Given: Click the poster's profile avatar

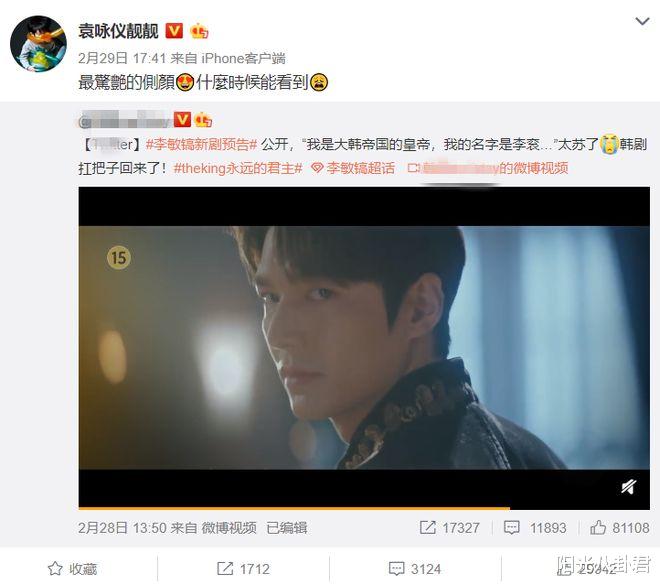Looking at the screenshot, I should click(x=38, y=44).
